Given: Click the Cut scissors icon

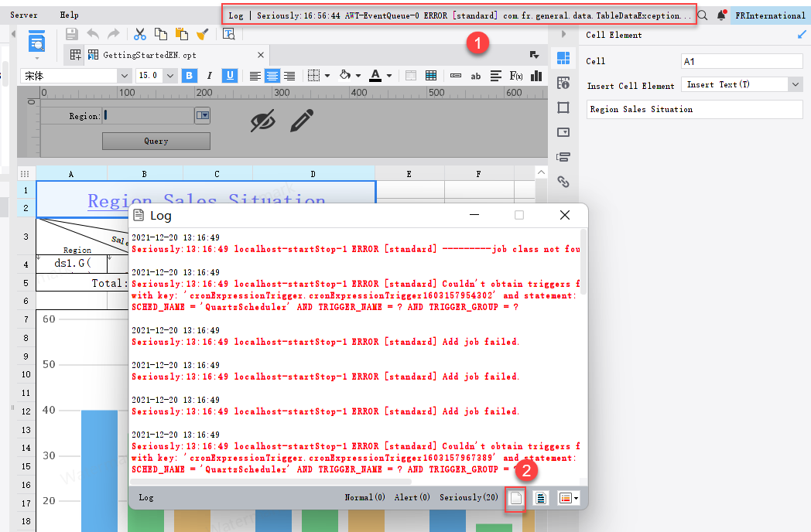Looking at the screenshot, I should 139,35.
